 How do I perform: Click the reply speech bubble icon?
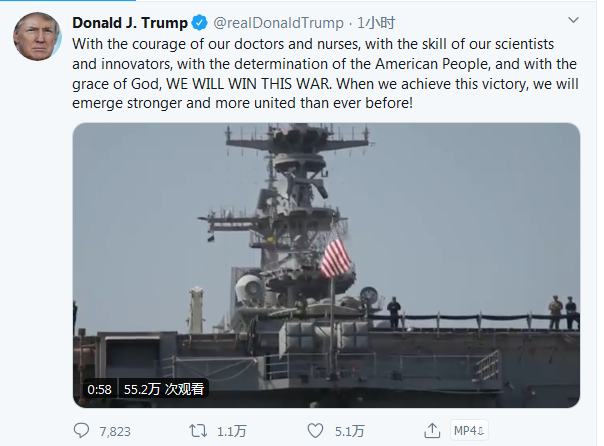(82, 431)
